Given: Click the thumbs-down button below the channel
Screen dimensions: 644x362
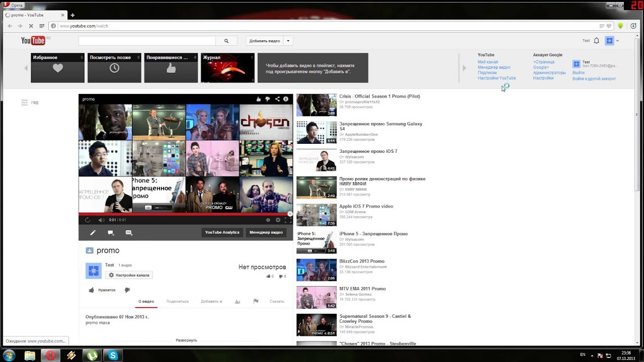Looking at the screenshot, I should tap(127, 290).
